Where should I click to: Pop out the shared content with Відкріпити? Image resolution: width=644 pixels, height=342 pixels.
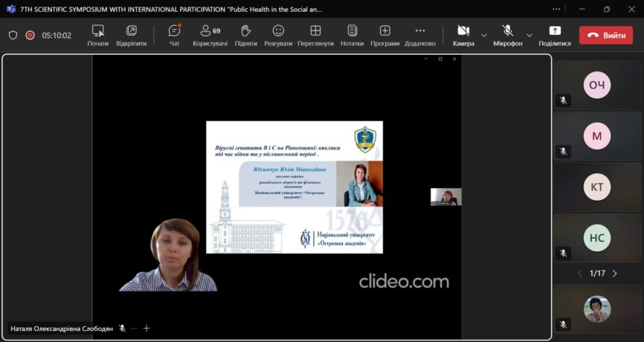131,35
